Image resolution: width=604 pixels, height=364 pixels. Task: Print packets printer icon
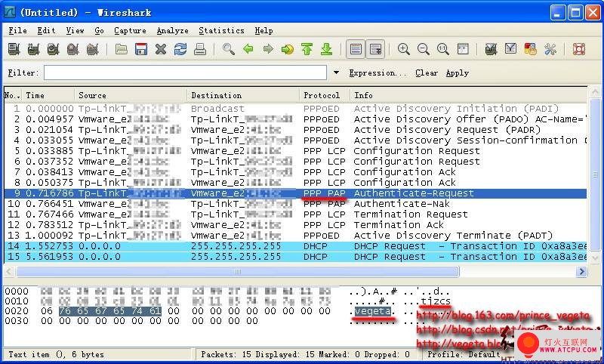click(200, 49)
